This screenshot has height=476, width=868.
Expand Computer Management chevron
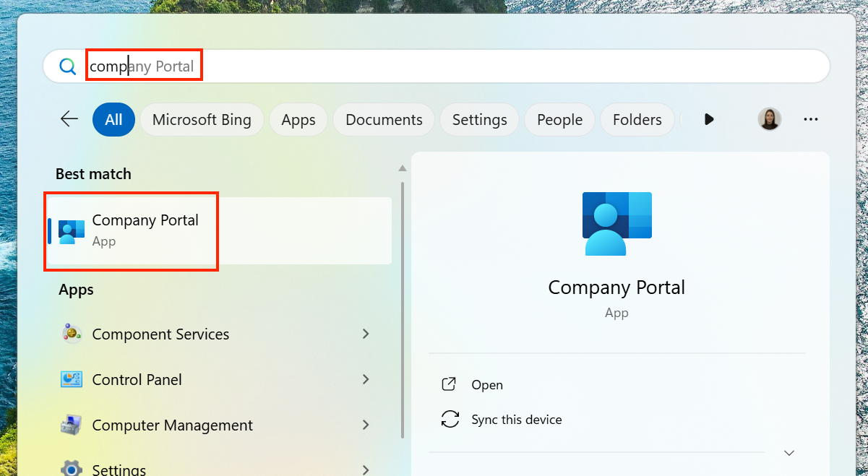coord(366,425)
